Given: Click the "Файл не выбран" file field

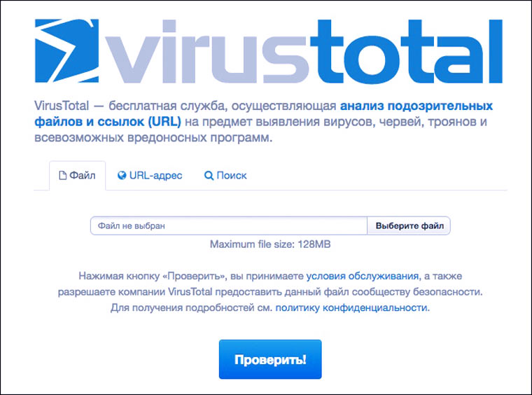Looking at the screenshot, I should [x=229, y=226].
